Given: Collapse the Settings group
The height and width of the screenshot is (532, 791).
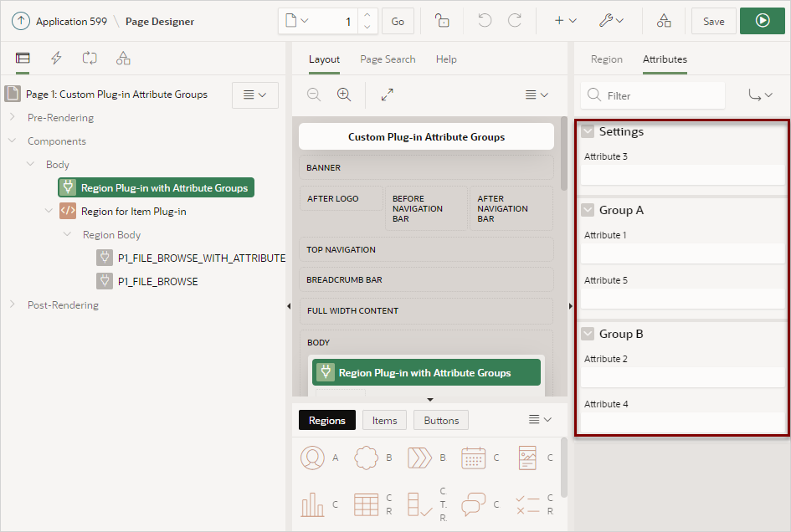Looking at the screenshot, I should pyautogui.click(x=588, y=131).
